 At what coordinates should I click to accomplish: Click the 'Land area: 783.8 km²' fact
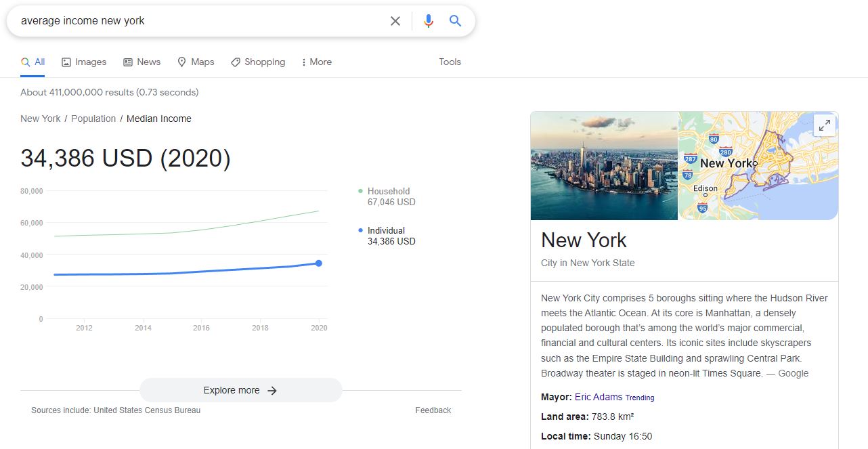coord(588,416)
